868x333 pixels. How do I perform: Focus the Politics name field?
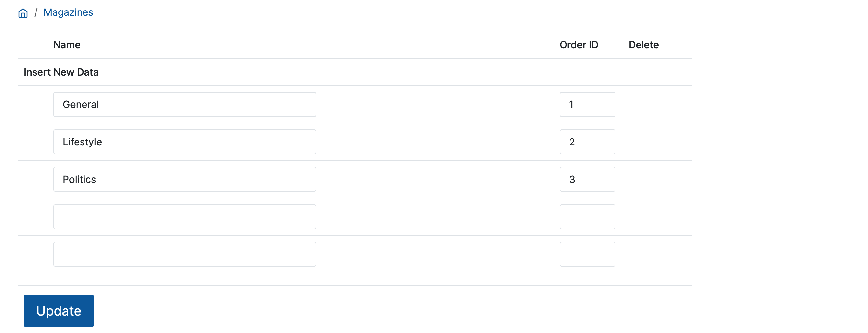tap(184, 179)
